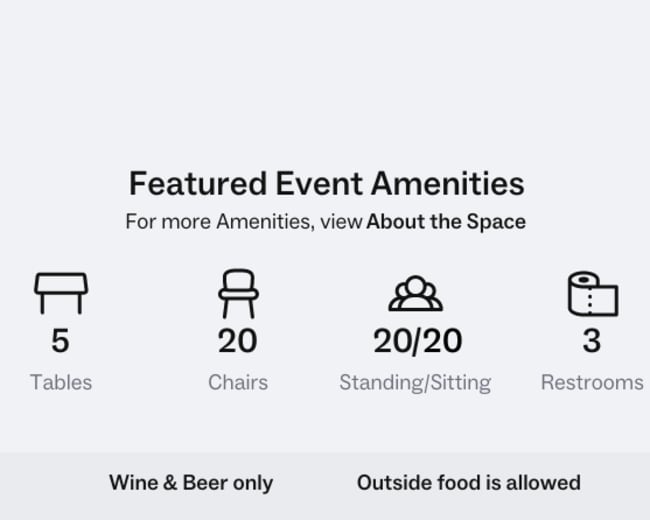Select the number 5 for tables
The height and width of the screenshot is (520, 650).
coord(61,341)
